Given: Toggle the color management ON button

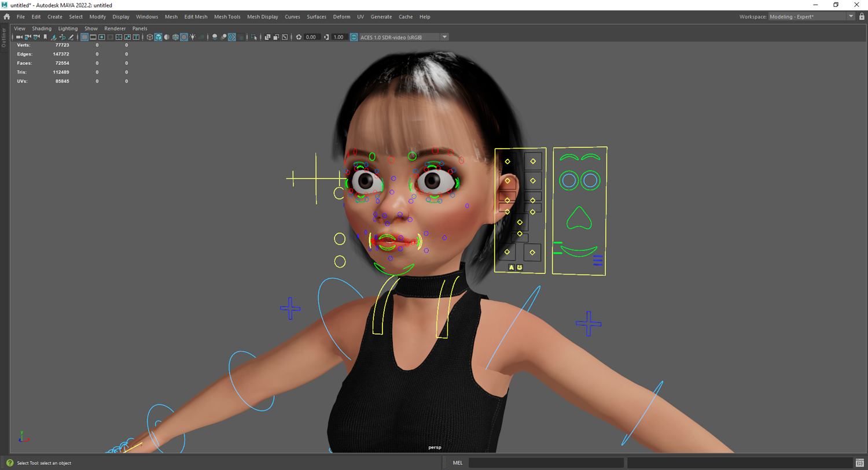Looking at the screenshot, I should [x=354, y=37].
